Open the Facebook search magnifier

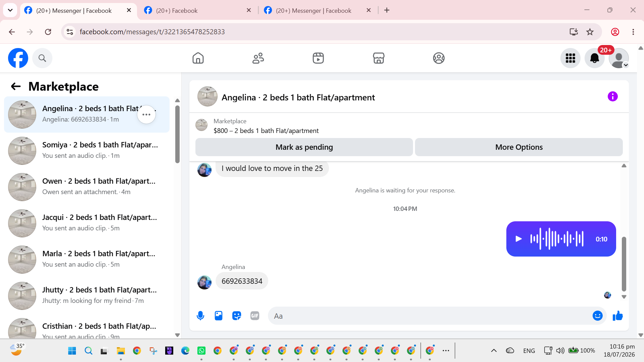click(42, 58)
